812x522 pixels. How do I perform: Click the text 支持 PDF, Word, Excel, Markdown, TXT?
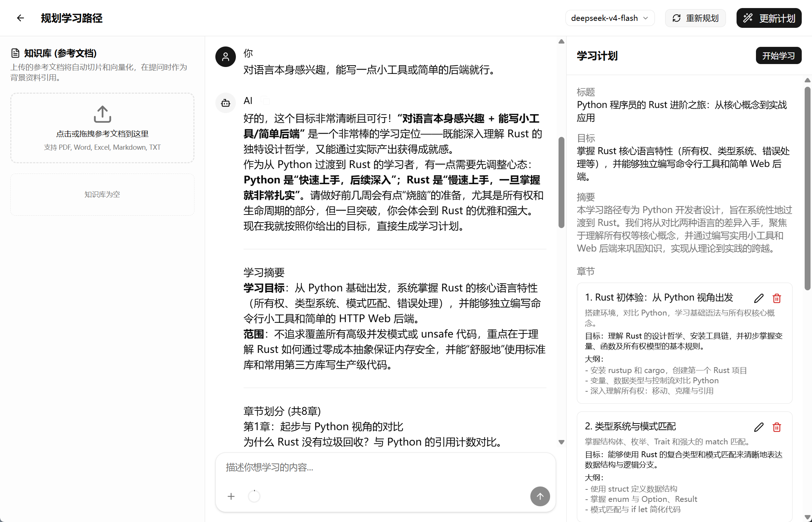(102, 147)
